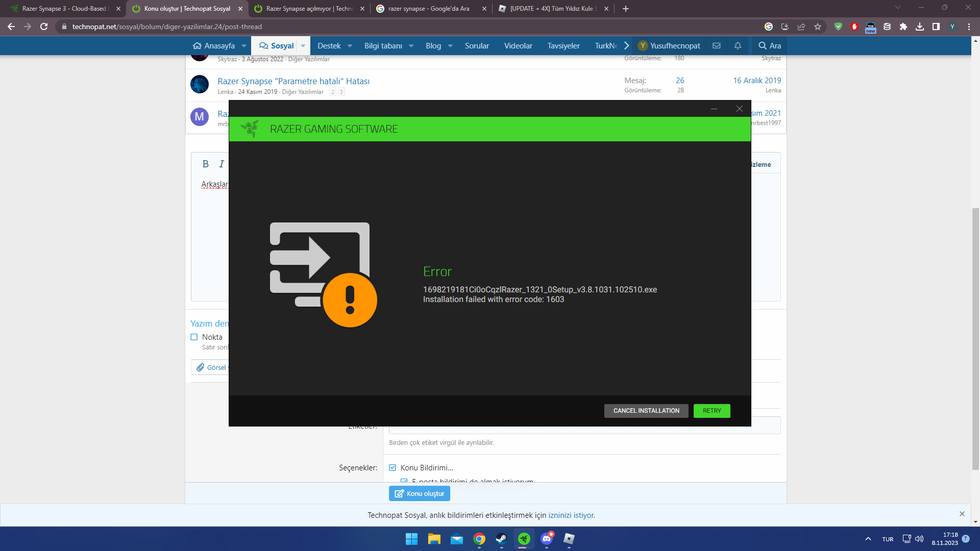
Task: Open Steam from the taskbar
Action: tap(501, 539)
